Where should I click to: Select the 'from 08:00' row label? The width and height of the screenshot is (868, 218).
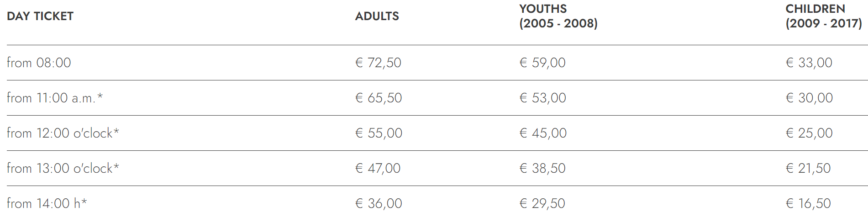[39, 63]
